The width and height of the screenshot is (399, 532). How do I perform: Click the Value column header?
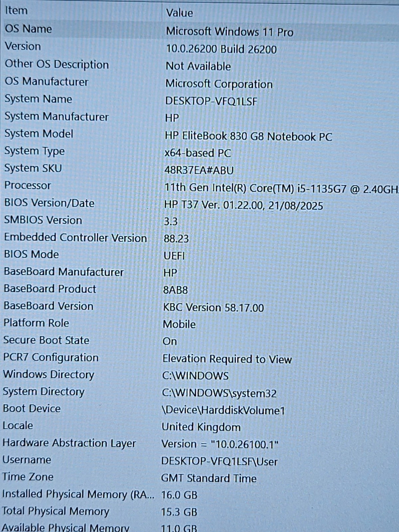click(x=179, y=13)
